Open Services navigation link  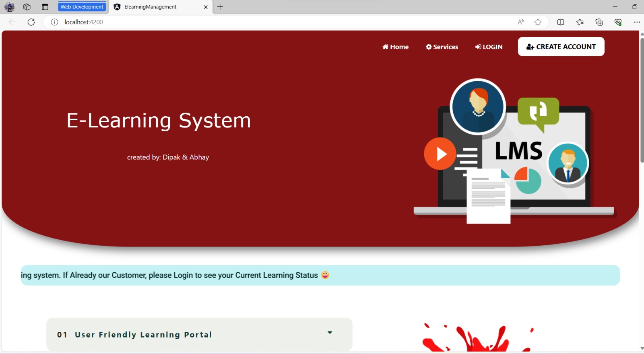(x=442, y=47)
